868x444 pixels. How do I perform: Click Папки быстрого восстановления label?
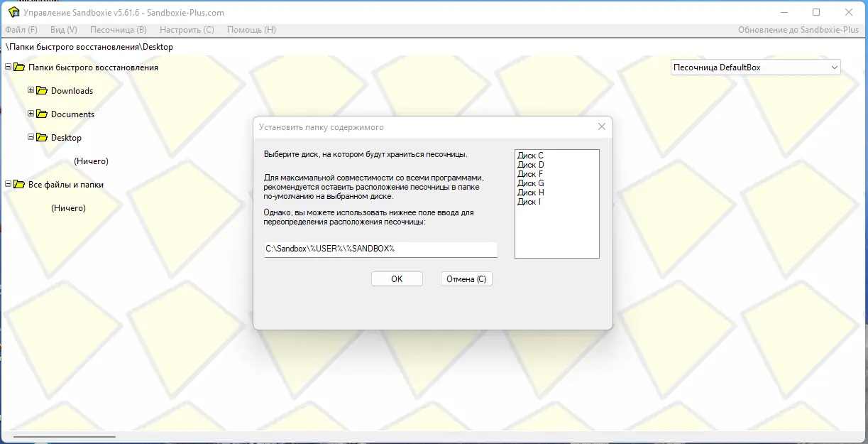(x=94, y=67)
